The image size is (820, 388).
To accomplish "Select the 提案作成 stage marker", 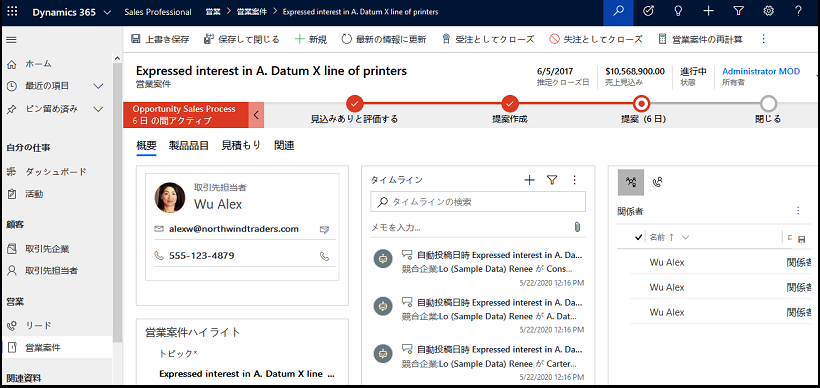I will [510, 104].
